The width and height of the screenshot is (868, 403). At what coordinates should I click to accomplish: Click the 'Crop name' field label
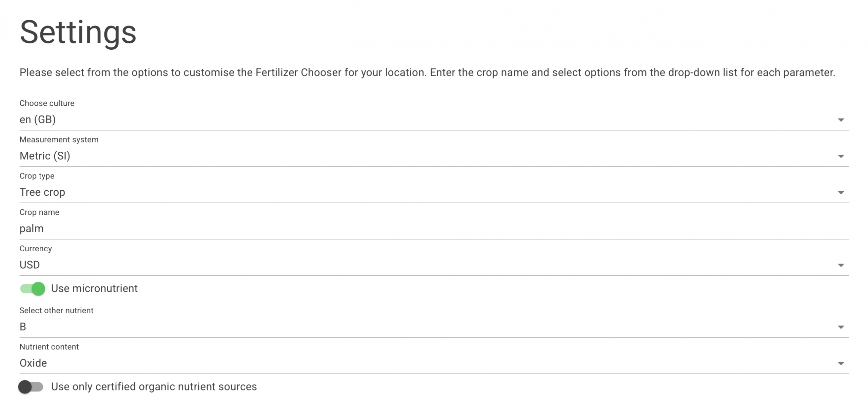39,212
